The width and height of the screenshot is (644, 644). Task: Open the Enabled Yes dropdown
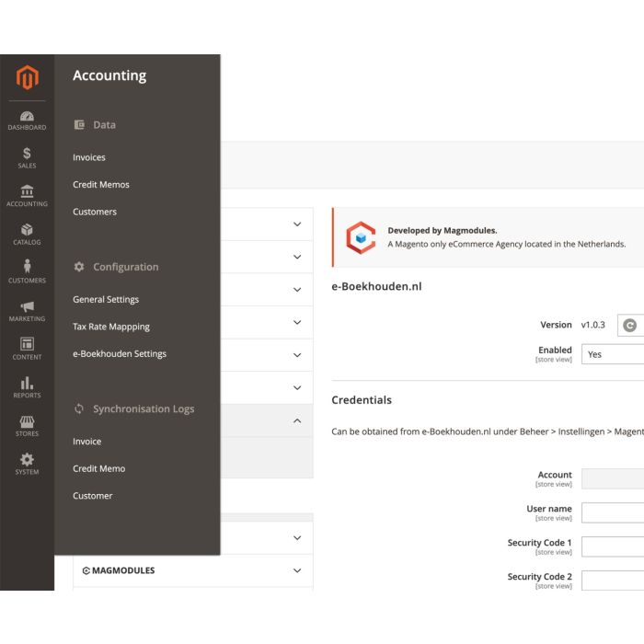[614, 354]
